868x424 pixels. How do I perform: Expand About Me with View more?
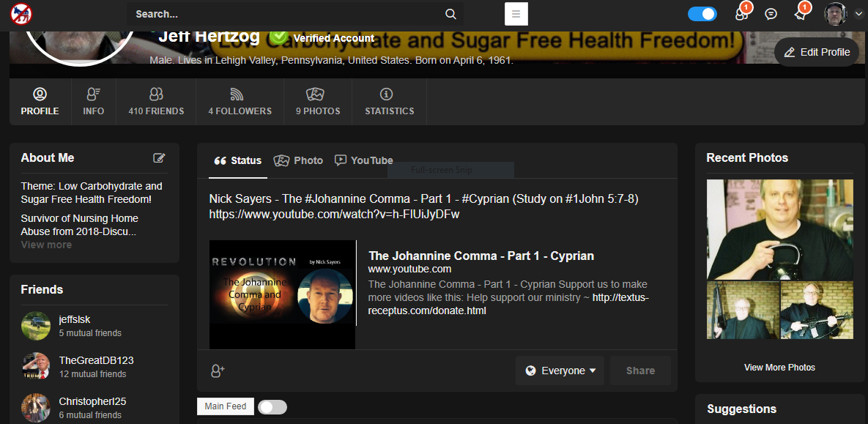click(46, 245)
